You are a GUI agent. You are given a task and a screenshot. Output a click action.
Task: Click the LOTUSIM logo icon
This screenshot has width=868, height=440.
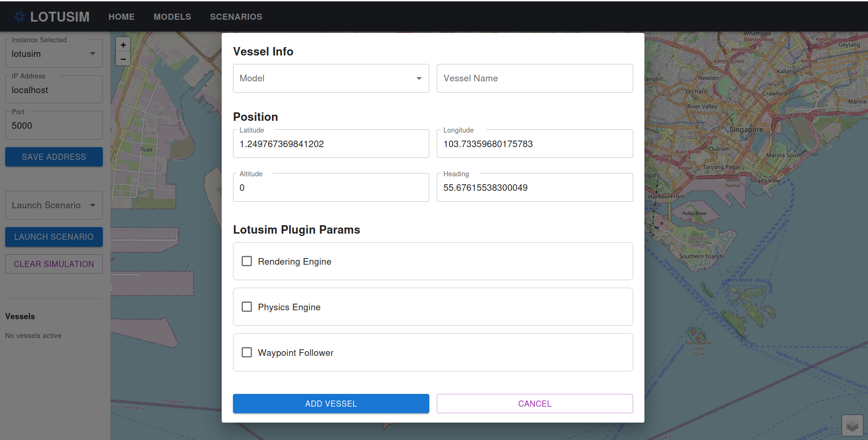pyautogui.click(x=19, y=16)
